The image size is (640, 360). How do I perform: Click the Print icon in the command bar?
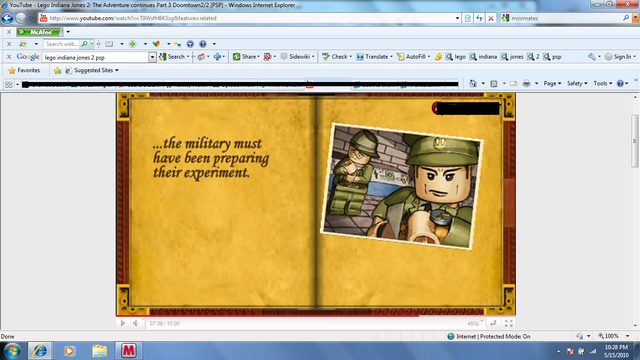click(527, 83)
